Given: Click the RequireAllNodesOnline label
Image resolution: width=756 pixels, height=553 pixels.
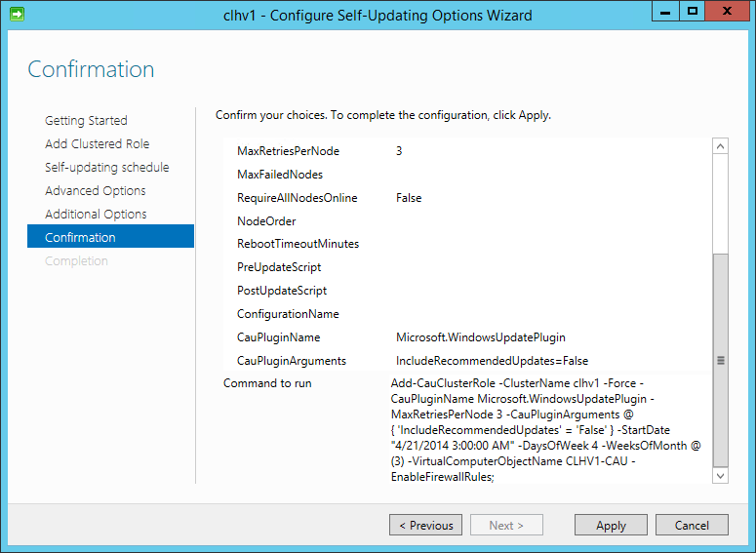Looking at the screenshot, I should pos(297,198).
